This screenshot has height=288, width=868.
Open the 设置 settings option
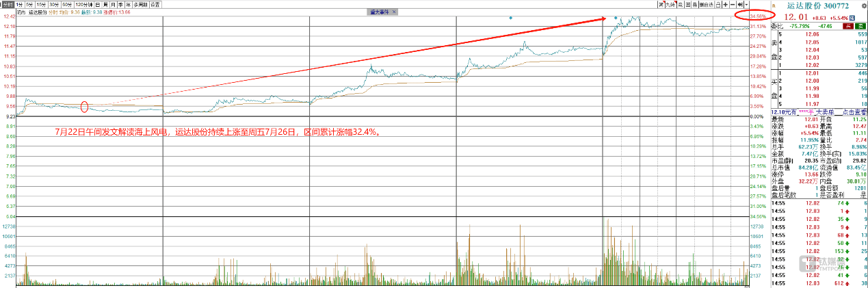[x=155, y=4]
